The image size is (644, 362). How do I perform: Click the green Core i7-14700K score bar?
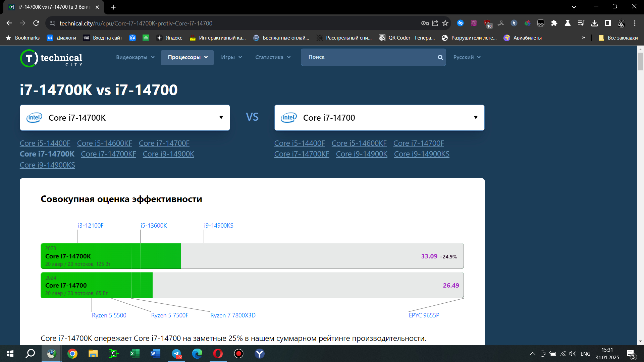point(111,256)
